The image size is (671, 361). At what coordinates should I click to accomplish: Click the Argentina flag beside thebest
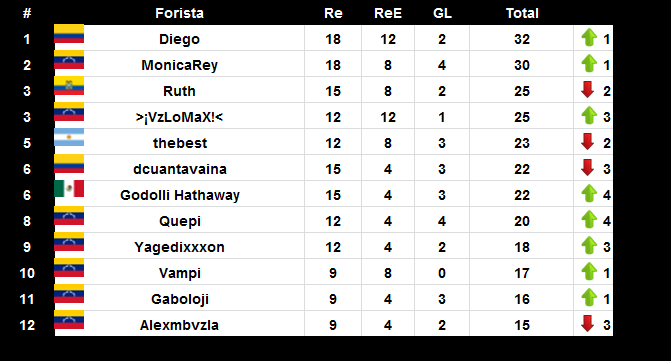[69, 137]
